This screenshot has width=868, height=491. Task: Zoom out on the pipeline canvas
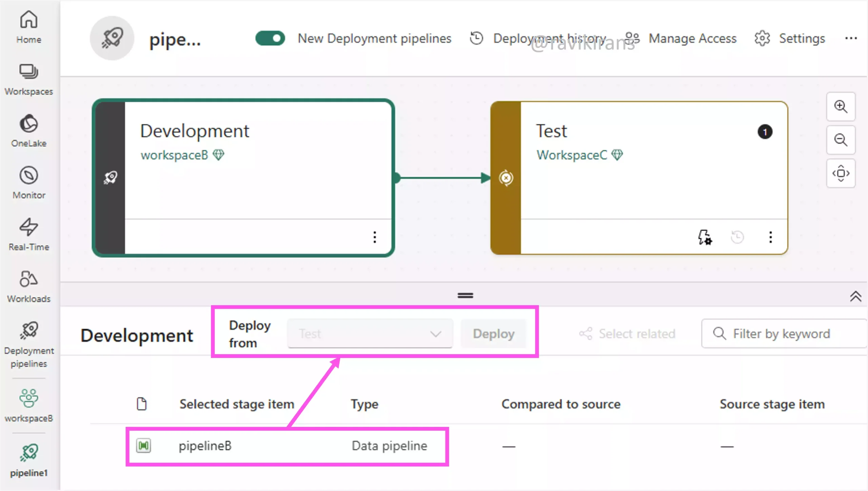click(x=841, y=140)
